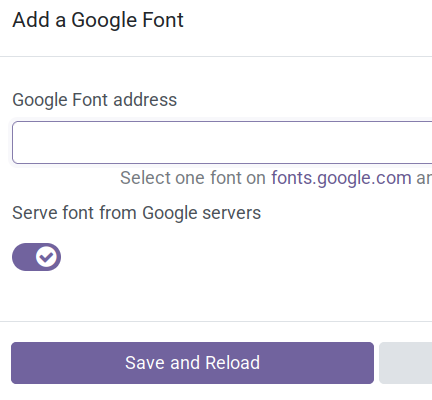Focus the Google Font address input field

tap(222, 143)
